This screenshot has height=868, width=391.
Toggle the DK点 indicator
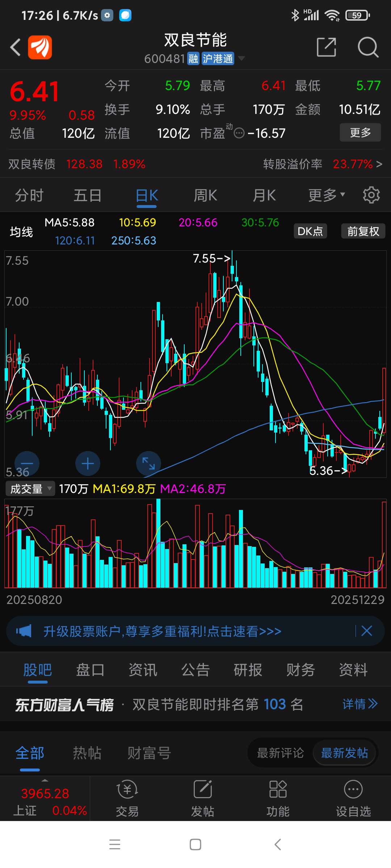pos(310,231)
